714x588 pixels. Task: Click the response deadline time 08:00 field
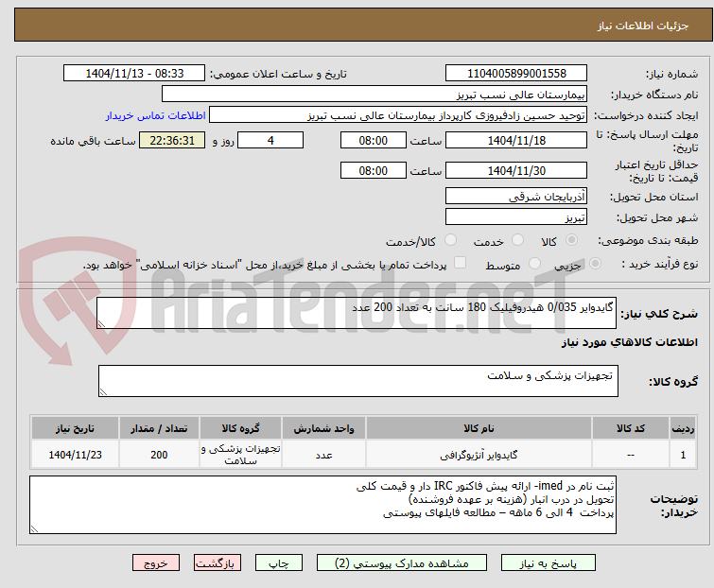point(373,140)
